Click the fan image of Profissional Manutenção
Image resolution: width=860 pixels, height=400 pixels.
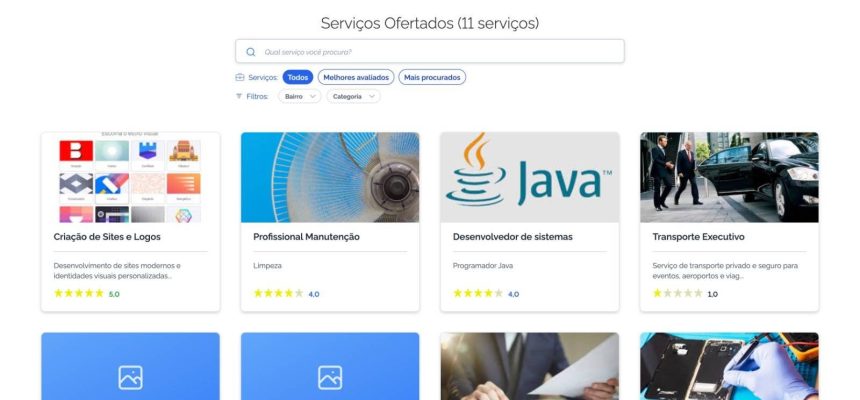[330, 177]
